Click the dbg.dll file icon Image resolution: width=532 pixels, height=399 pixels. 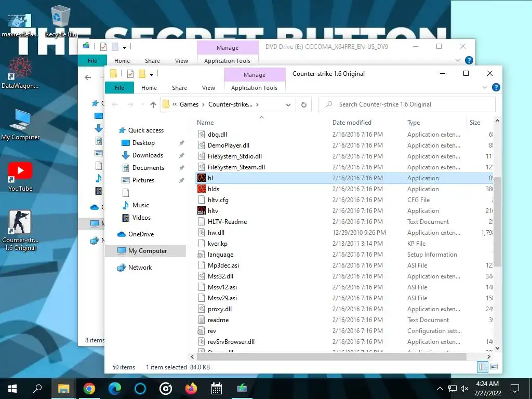point(202,135)
